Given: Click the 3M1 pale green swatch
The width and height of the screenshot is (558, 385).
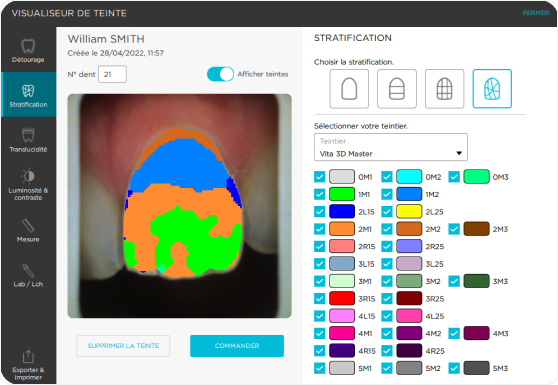Looking at the screenshot, I should point(342,281).
